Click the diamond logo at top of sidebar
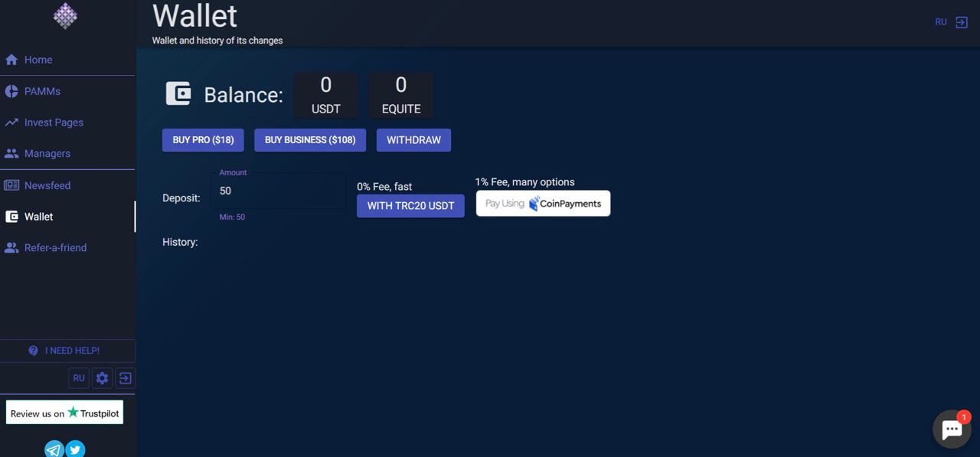Image resolution: width=980 pixels, height=457 pixels. (x=65, y=16)
